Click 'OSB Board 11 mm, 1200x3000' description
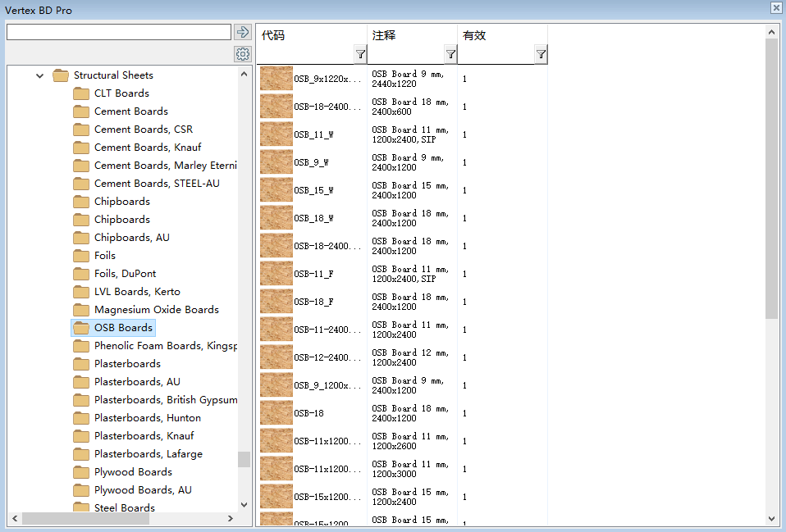This screenshot has width=786, height=532. pos(410,469)
